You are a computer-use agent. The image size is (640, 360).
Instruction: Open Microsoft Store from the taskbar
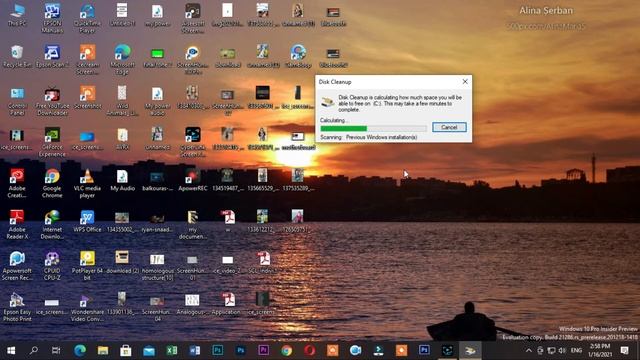(x=125, y=350)
